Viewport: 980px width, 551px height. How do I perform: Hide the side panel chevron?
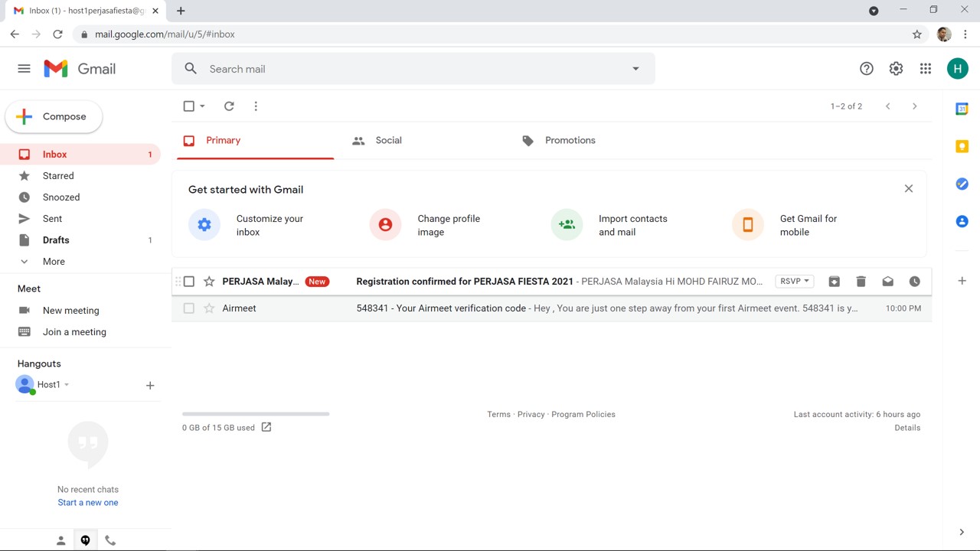(x=962, y=532)
